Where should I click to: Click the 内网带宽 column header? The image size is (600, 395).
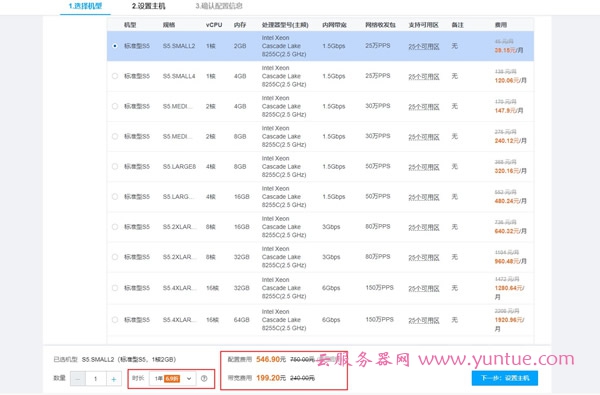(x=334, y=25)
